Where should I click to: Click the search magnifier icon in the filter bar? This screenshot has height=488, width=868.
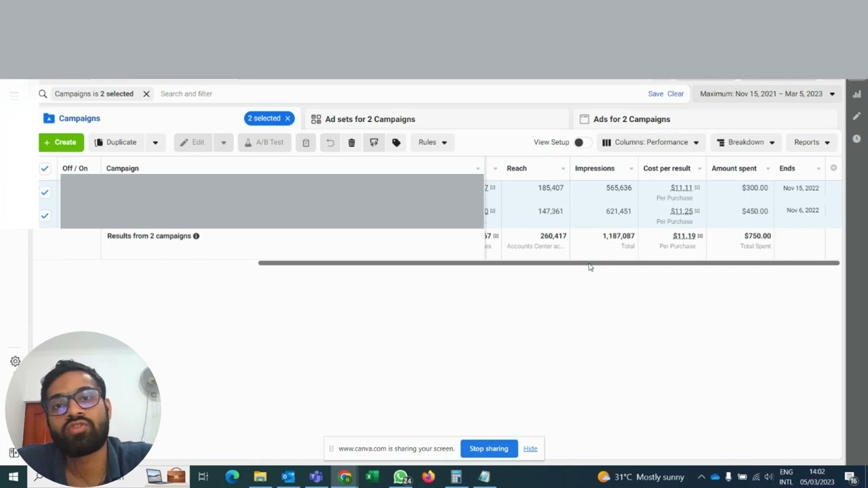point(43,94)
